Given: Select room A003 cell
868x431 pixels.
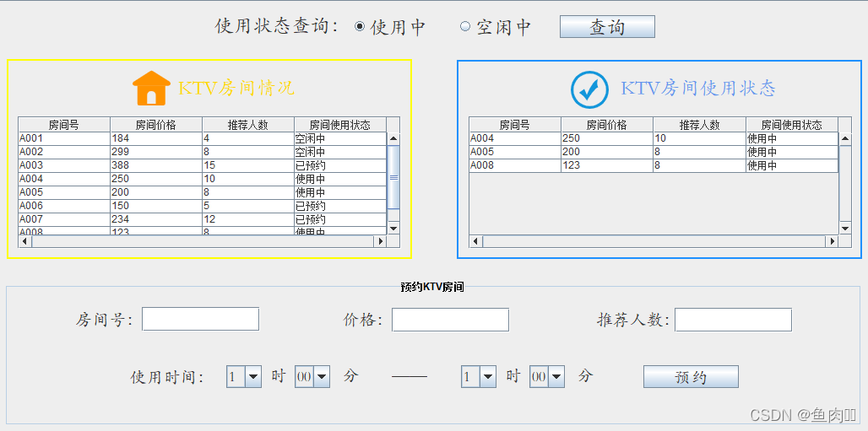Looking at the screenshot, I should tap(64, 165).
